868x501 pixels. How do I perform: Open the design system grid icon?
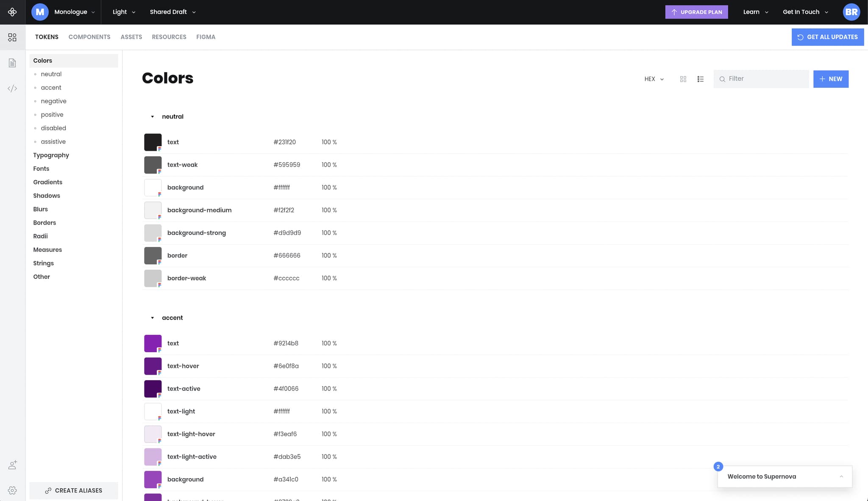pyautogui.click(x=12, y=38)
